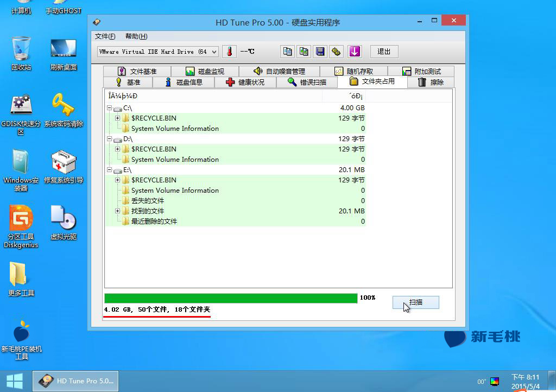Select the 随机存取 tab
Screen dimensions: 556x392
click(x=354, y=71)
